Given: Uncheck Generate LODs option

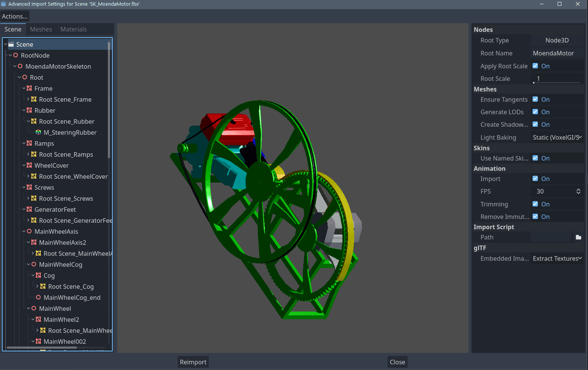Looking at the screenshot, I should point(535,112).
